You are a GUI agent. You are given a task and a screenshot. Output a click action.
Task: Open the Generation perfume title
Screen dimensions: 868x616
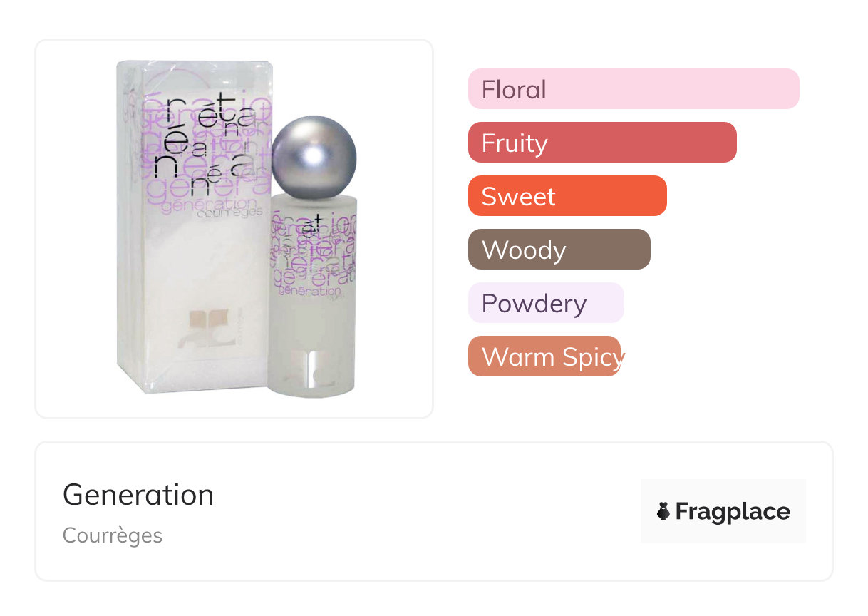tap(138, 495)
